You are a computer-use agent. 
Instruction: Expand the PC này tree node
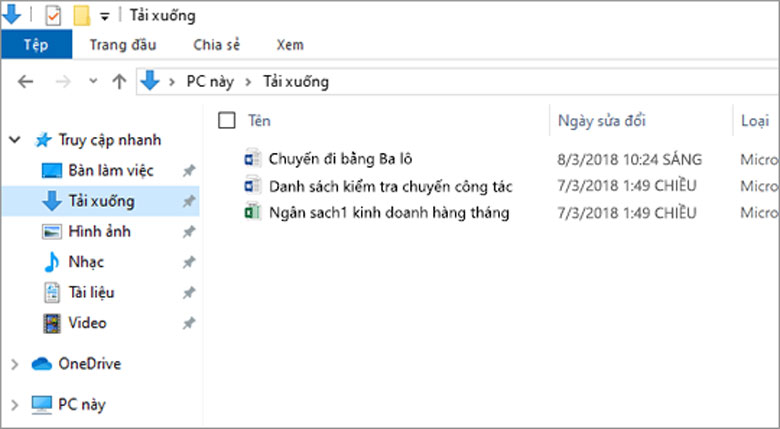pos(15,405)
